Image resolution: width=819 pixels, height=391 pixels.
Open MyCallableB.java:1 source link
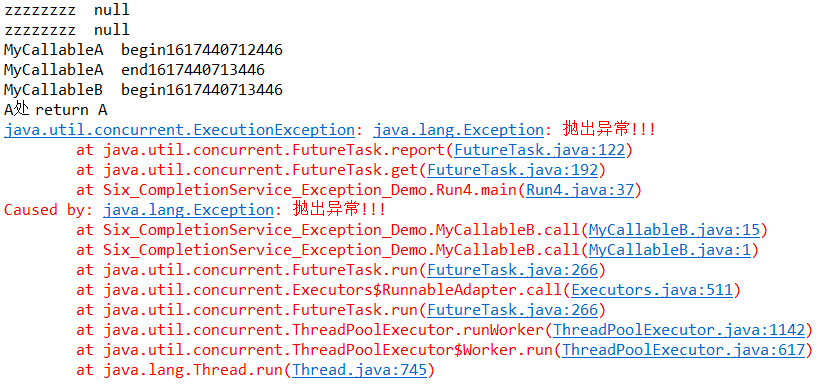(670, 251)
